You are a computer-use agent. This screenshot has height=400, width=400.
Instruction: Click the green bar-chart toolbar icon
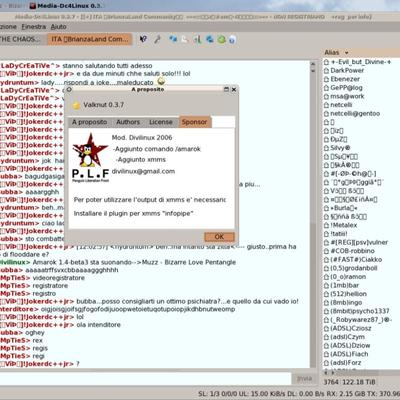[x=197, y=39]
